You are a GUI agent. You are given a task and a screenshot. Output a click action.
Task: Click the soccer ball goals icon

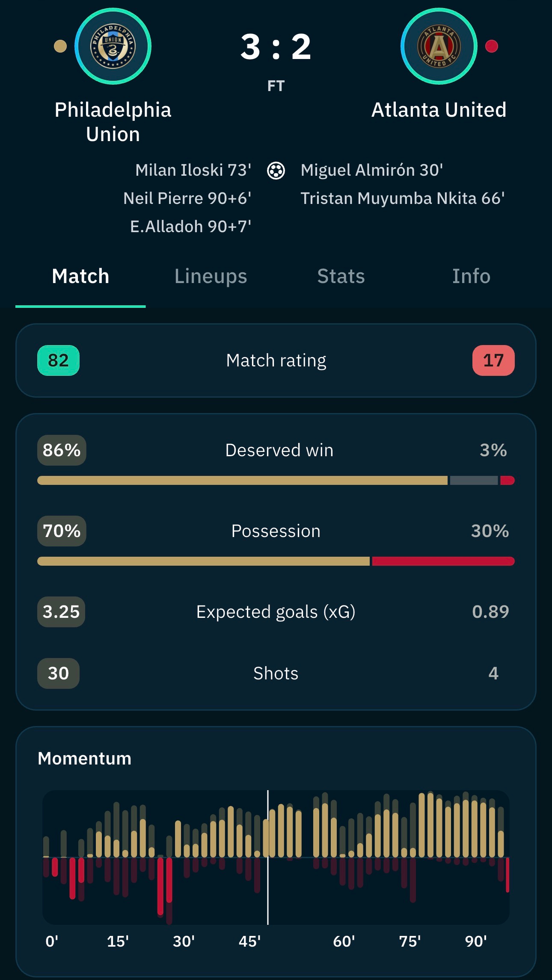276,171
